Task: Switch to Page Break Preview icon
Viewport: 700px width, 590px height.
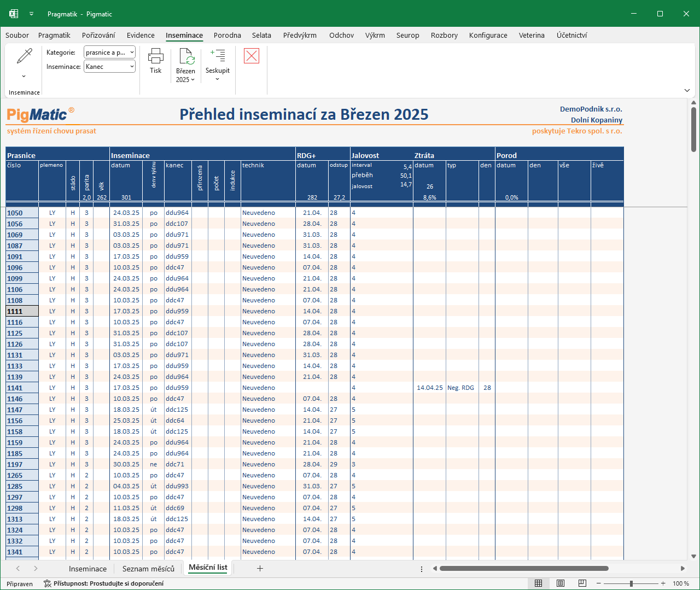Action: tap(582, 583)
